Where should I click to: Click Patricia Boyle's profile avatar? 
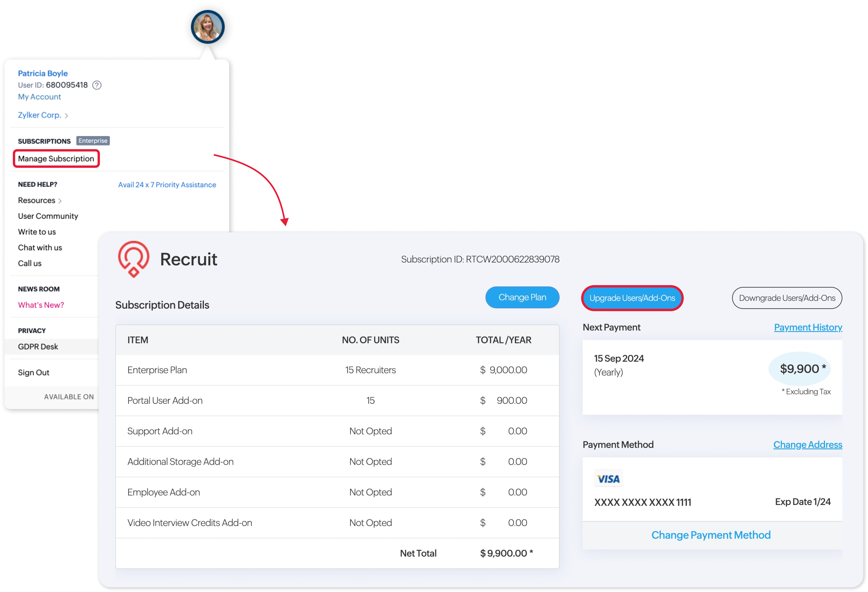click(208, 27)
